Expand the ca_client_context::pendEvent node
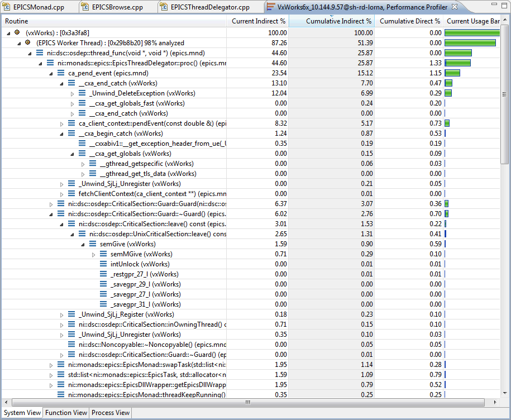This screenshot has height=420, width=511. click(61, 124)
